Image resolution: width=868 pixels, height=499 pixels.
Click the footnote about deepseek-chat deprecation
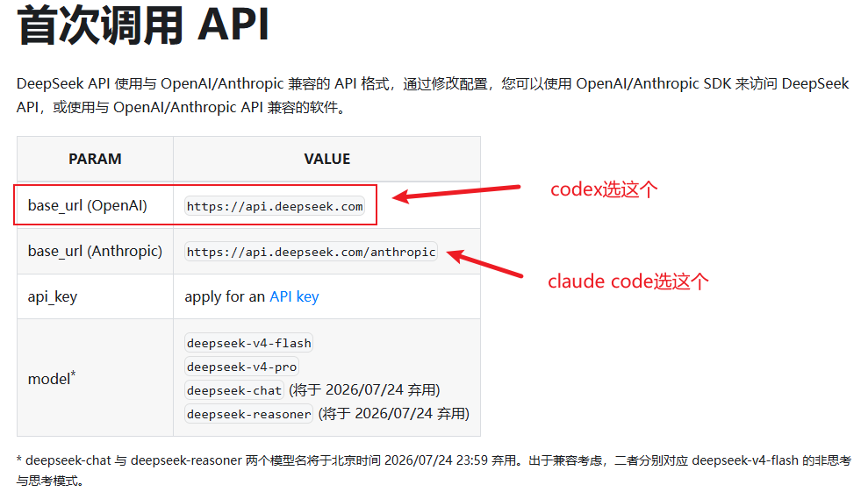click(434, 470)
